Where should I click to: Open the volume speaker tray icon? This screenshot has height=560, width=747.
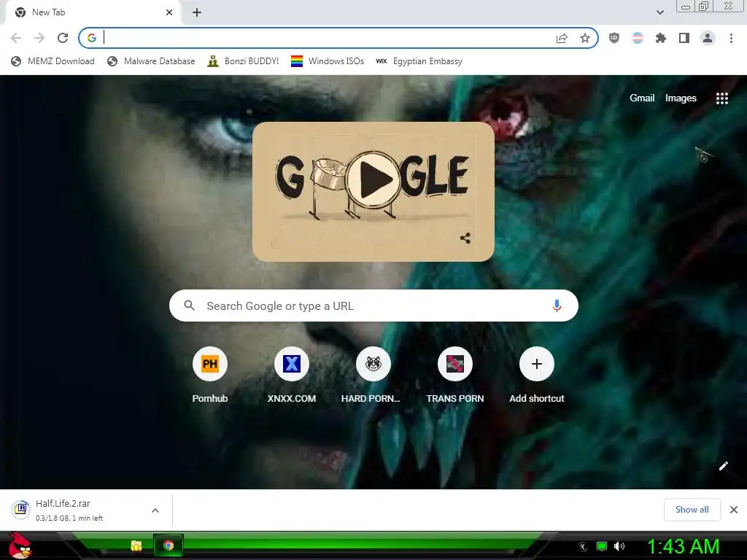coord(619,546)
